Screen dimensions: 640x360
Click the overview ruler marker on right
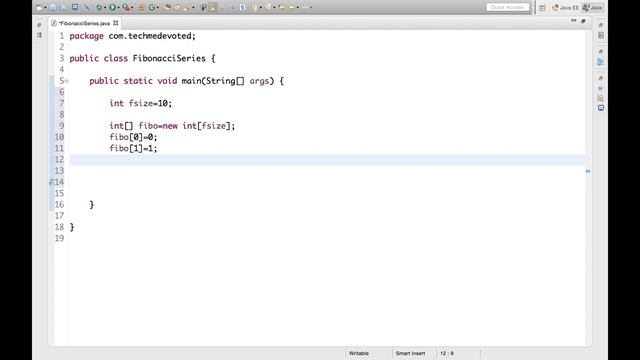(588, 171)
